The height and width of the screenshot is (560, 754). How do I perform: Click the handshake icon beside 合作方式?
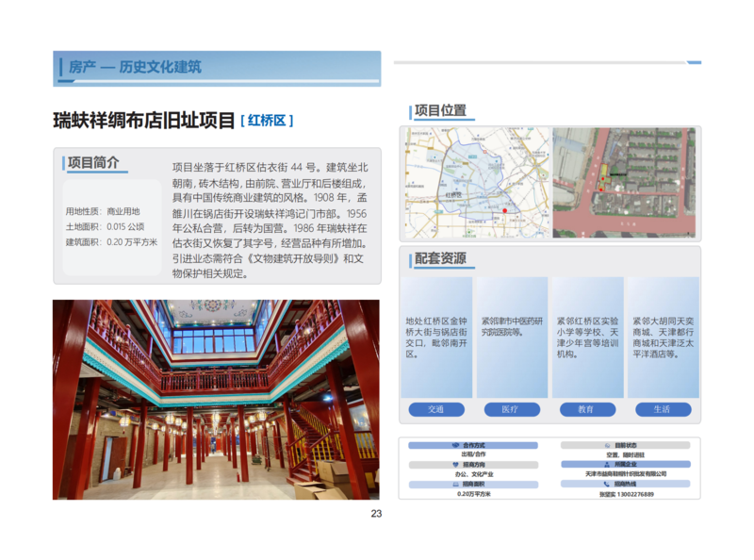[455, 445]
